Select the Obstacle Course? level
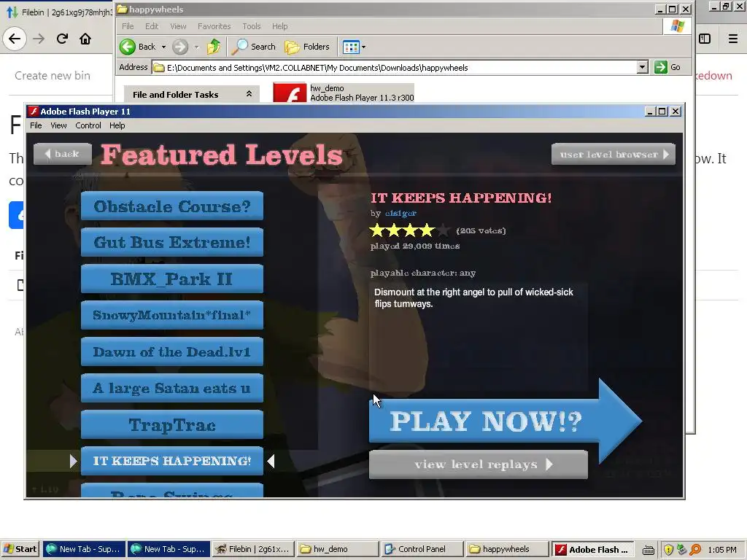 pyautogui.click(x=172, y=206)
